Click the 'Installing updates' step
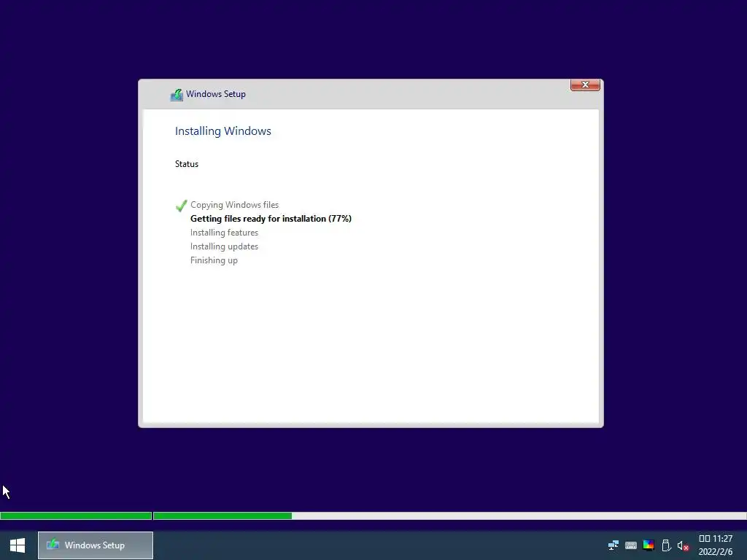 [x=224, y=246]
